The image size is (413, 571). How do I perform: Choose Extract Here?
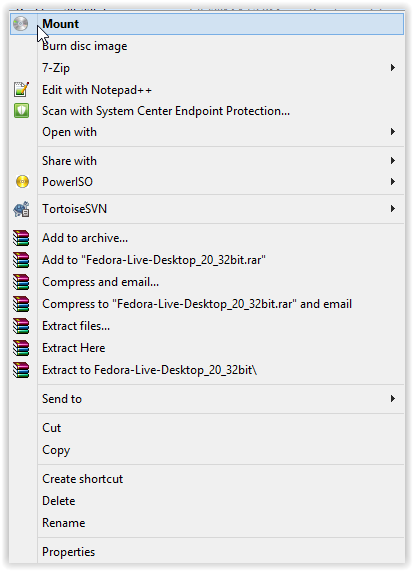tap(207, 348)
